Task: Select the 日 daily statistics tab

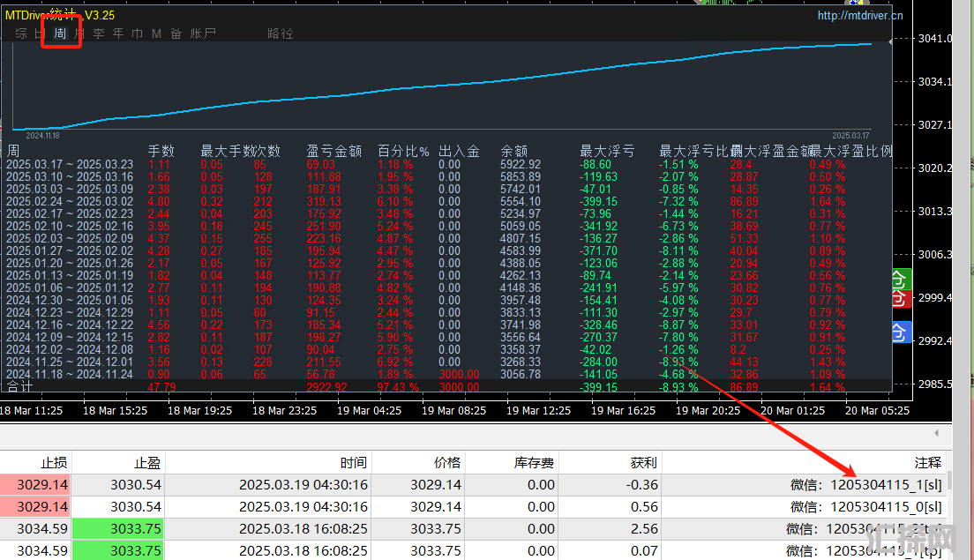Action: click(40, 34)
